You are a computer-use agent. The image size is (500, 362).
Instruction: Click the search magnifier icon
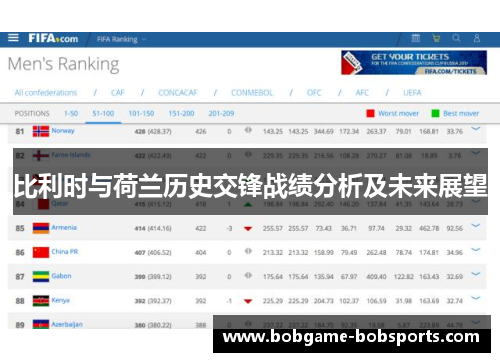tap(456, 38)
